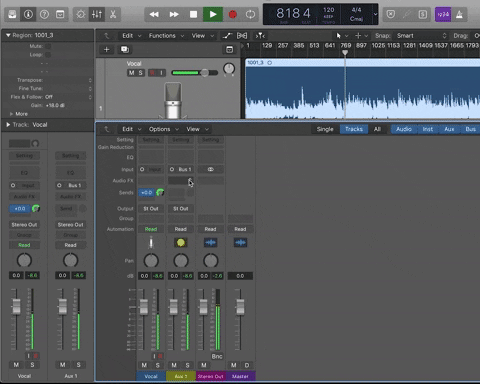This screenshot has width=480, height=384.
Task: Toggle the Audio channel filter button
Action: click(x=404, y=129)
